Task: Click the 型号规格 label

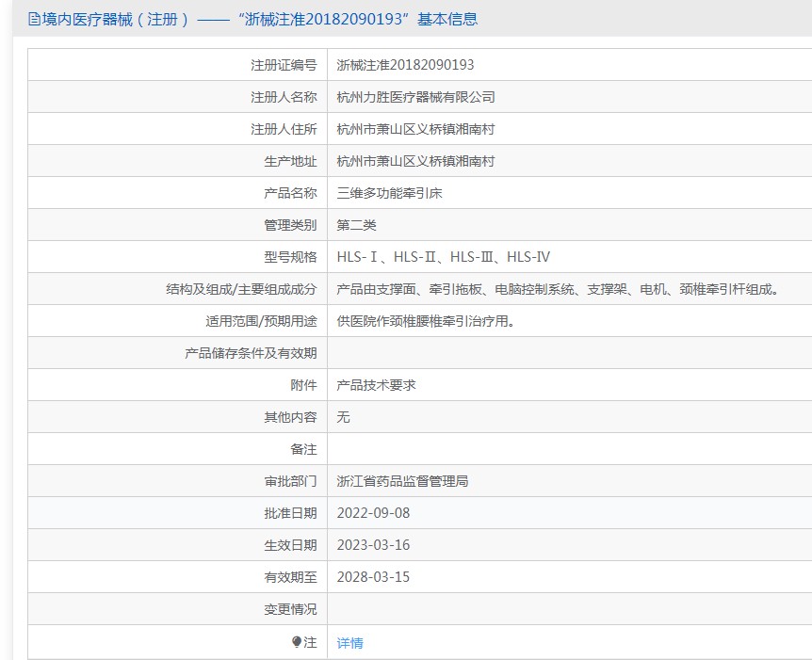Action: click(x=290, y=257)
